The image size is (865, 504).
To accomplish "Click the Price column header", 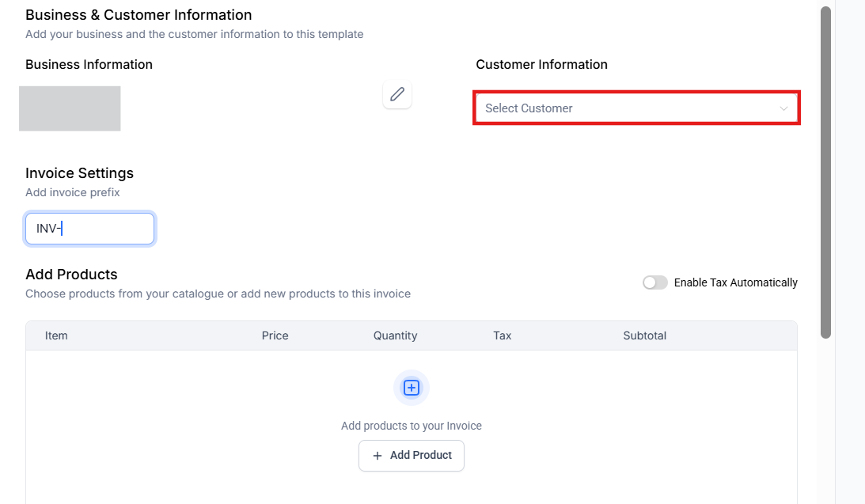I will coord(275,335).
